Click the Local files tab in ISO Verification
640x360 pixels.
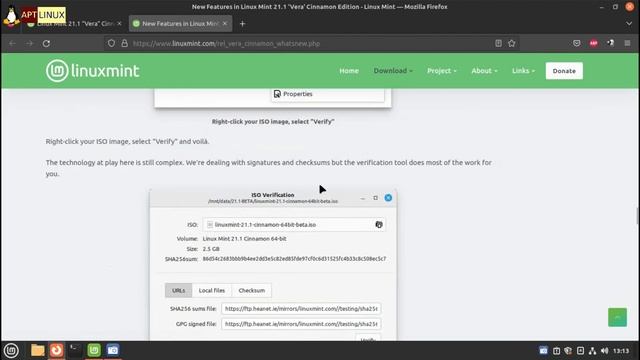pyautogui.click(x=212, y=290)
